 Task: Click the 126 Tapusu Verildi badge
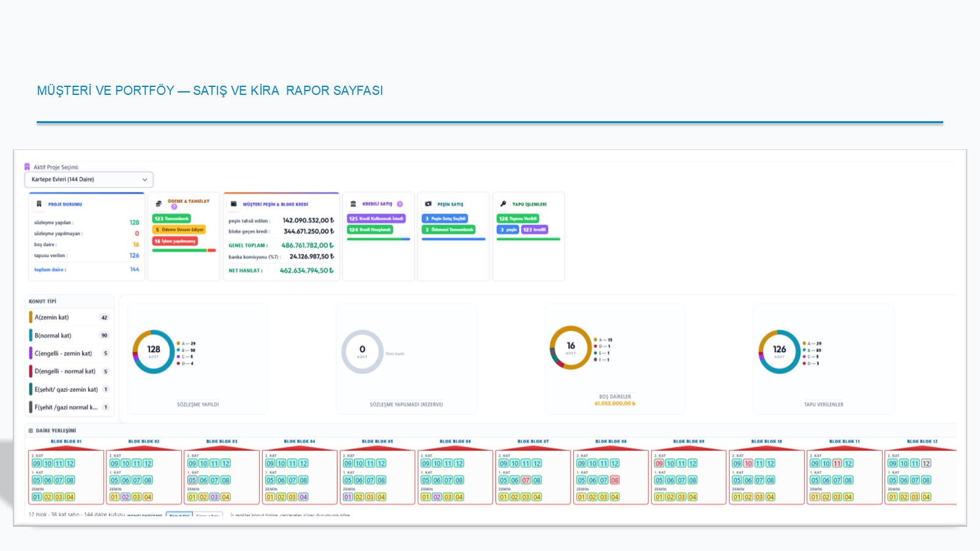518,219
